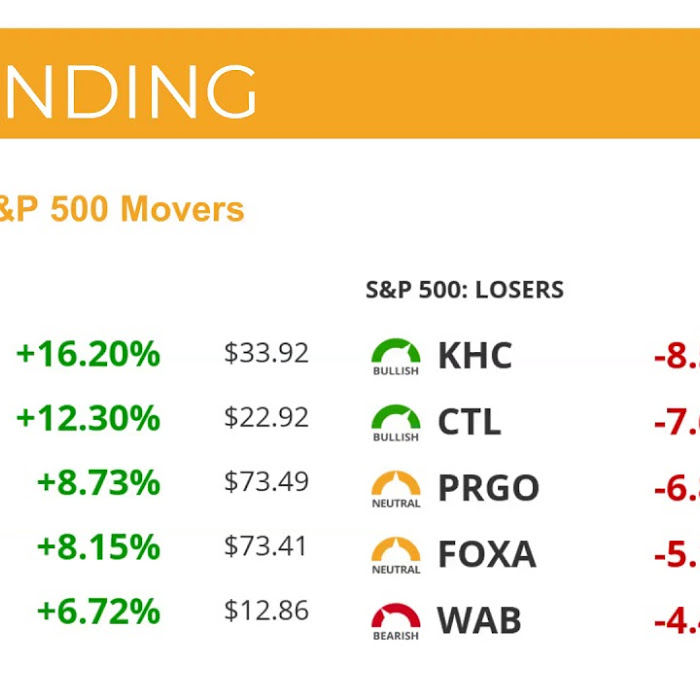The height and width of the screenshot is (700, 700).
Task: Select the +8.15% gain value
Action: tap(98, 546)
